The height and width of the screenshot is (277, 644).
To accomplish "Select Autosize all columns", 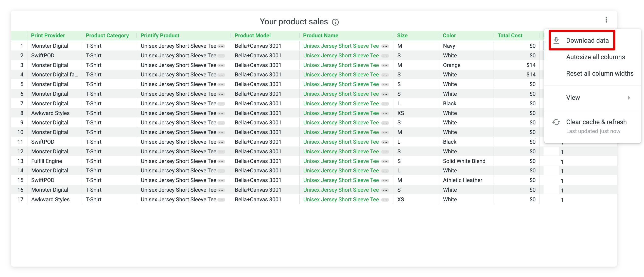I will click(x=595, y=57).
